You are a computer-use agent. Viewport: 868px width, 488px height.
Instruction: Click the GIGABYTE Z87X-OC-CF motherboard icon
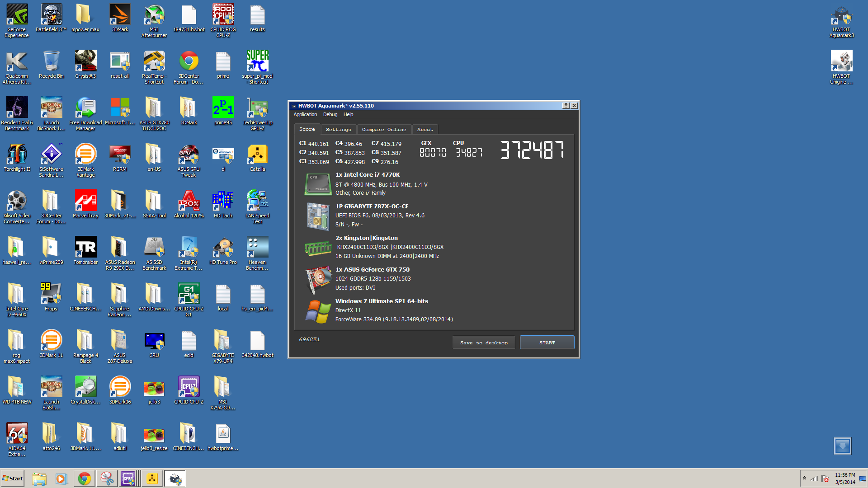pos(318,216)
